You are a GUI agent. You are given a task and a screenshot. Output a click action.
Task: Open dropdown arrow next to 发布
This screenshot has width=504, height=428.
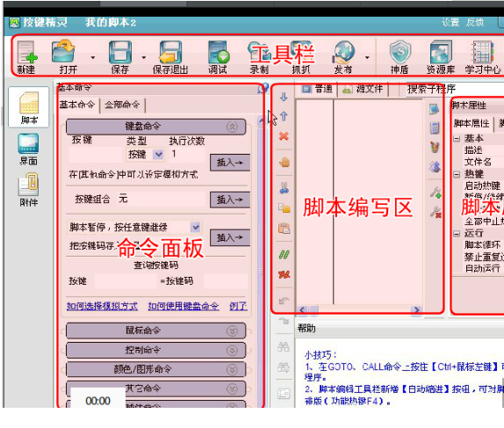click(x=367, y=58)
